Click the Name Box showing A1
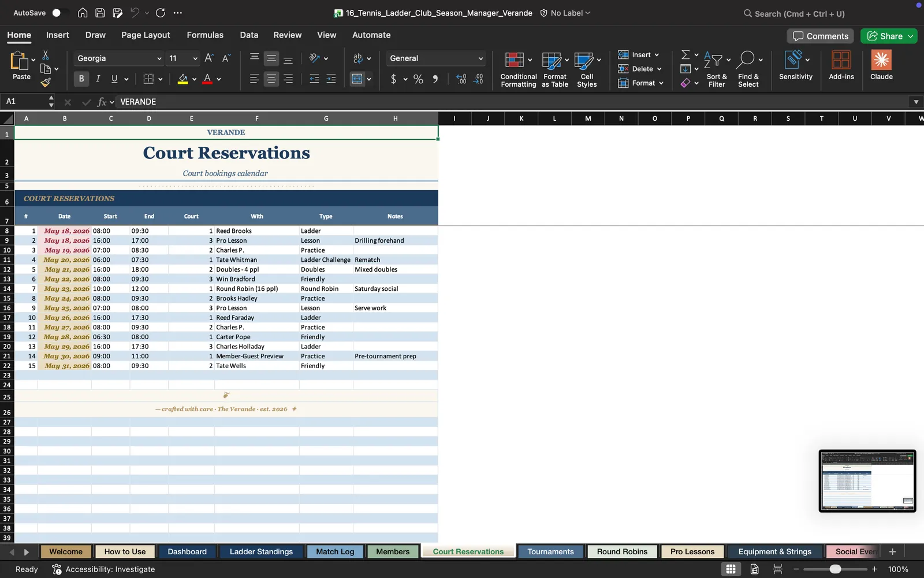924x578 pixels. tap(26, 102)
